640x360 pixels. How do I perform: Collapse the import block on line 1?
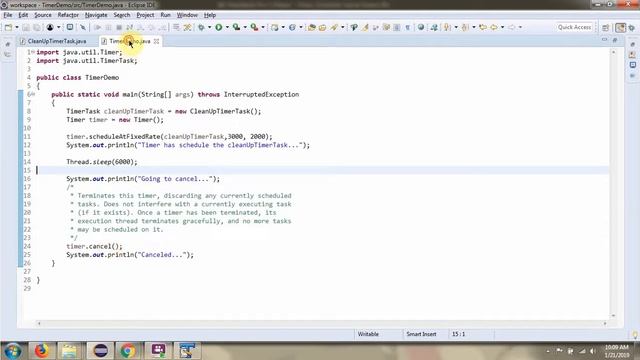coord(33,52)
